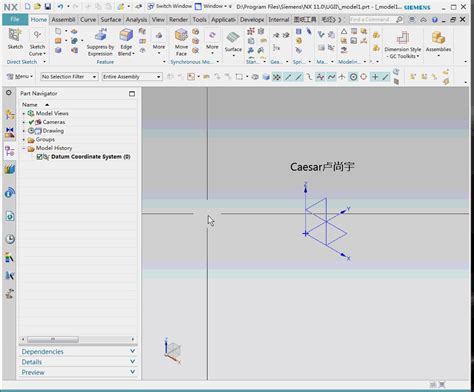Click the view triad in the graphics window

coord(173,351)
